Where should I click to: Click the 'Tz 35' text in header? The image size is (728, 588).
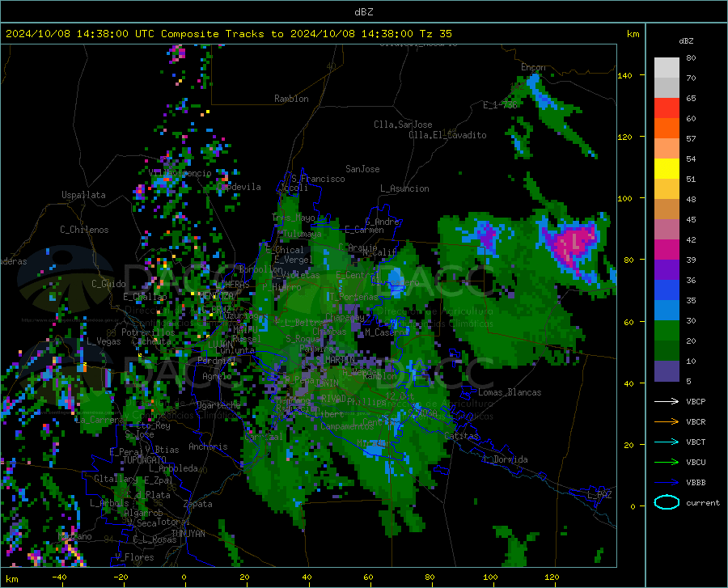coord(435,34)
